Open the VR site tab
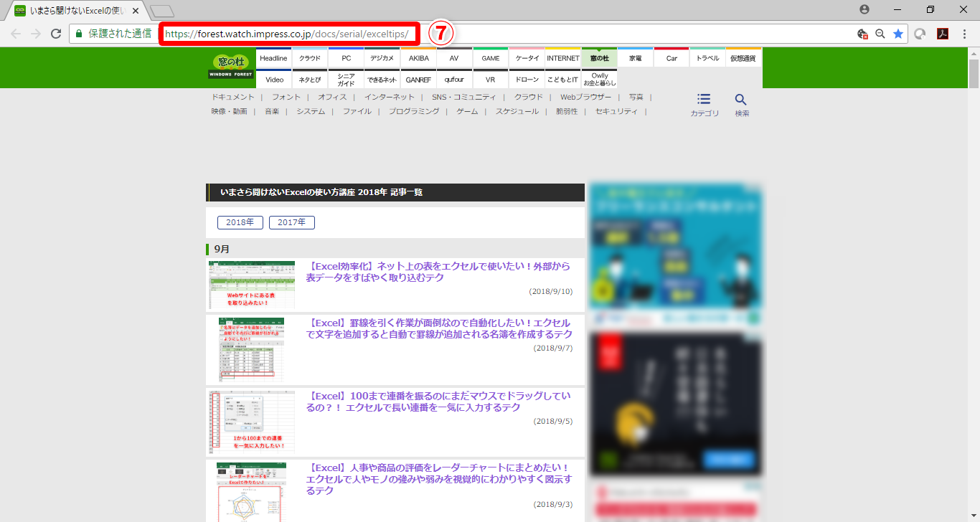 (x=491, y=80)
